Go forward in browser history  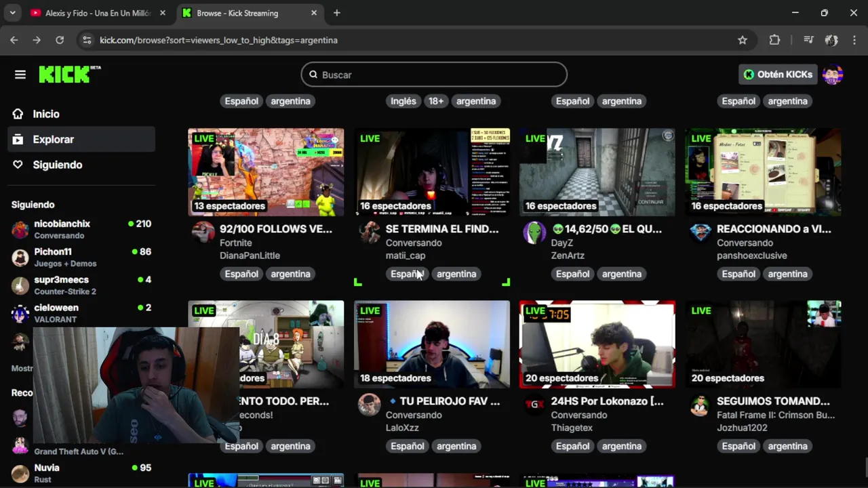click(37, 40)
